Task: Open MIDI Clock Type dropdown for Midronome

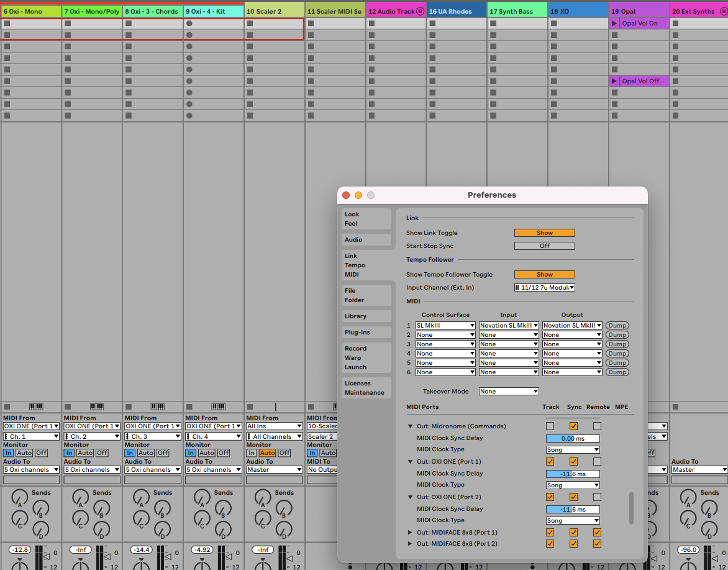Action: point(573,449)
